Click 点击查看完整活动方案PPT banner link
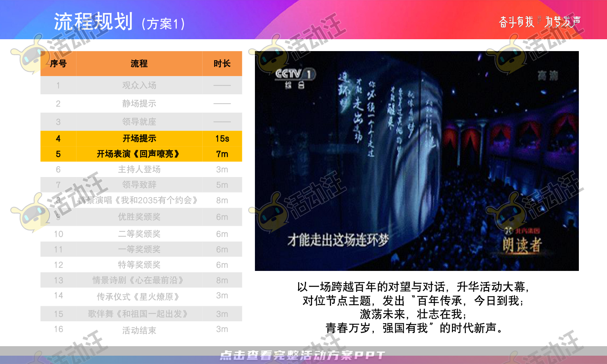Image resolution: width=607 pixels, height=364 pixels. pyautogui.click(x=303, y=355)
